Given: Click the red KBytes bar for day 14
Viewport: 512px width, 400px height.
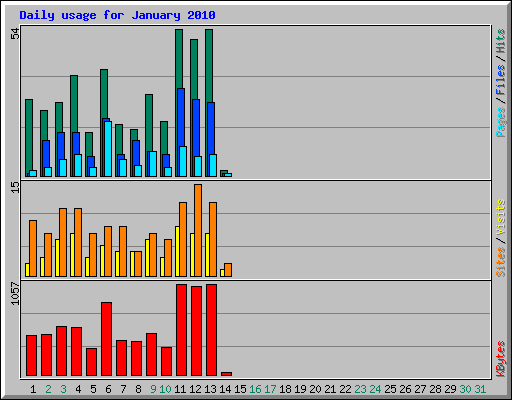Looking at the screenshot, I should pyautogui.click(x=227, y=374).
